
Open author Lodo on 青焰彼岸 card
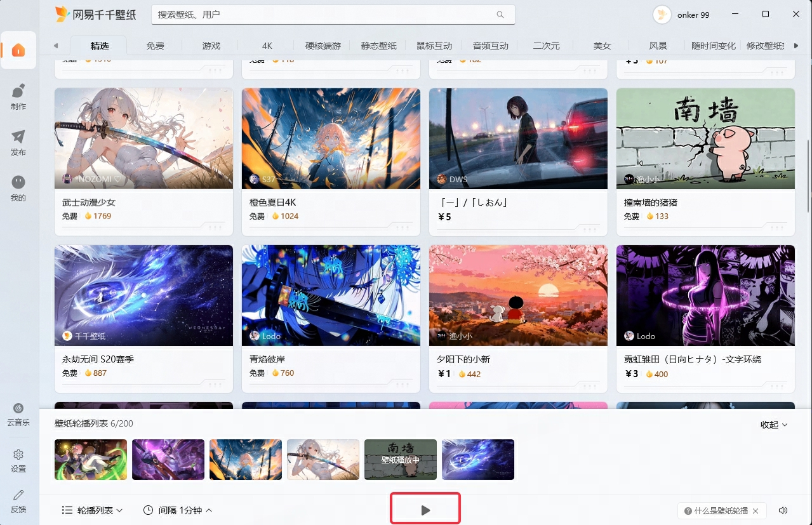[265, 336]
